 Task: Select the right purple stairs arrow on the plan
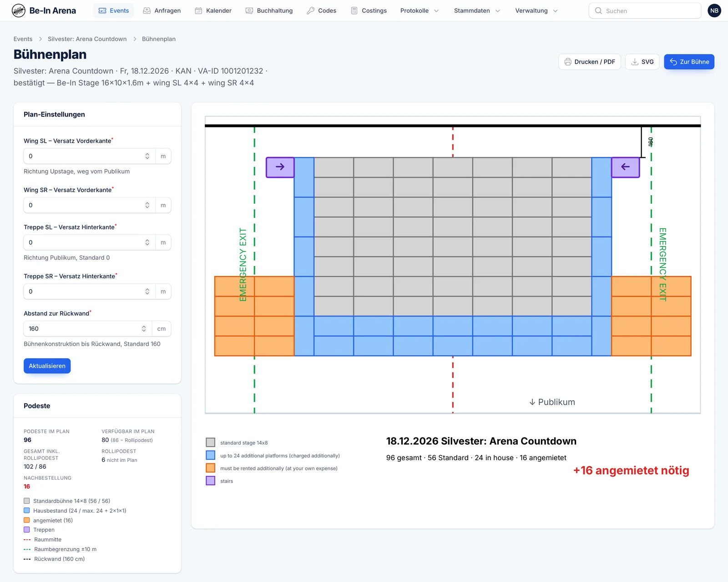(x=626, y=167)
